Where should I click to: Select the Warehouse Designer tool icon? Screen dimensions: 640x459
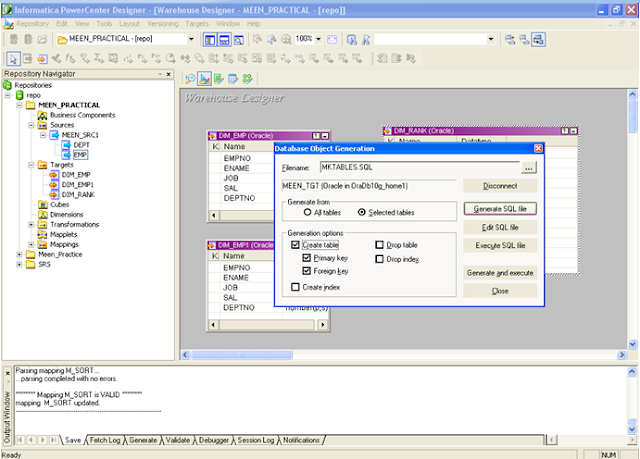click(x=204, y=79)
